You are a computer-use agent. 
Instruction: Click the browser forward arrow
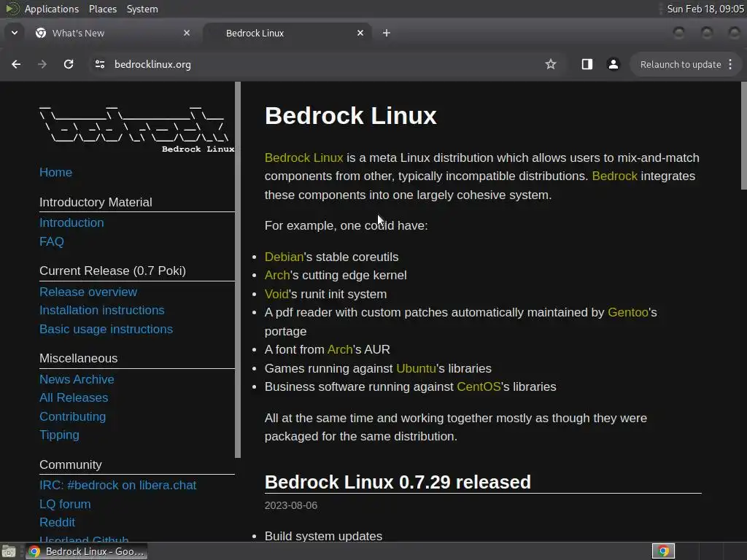click(x=42, y=64)
